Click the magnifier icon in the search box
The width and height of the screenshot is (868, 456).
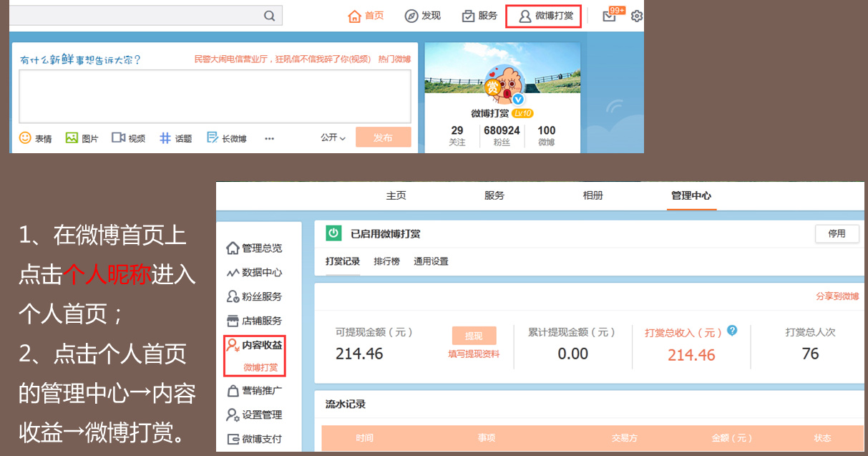(269, 16)
